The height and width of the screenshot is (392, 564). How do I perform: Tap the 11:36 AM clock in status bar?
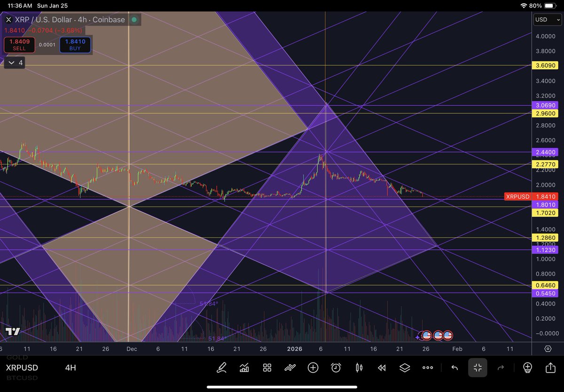coord(20,6)
